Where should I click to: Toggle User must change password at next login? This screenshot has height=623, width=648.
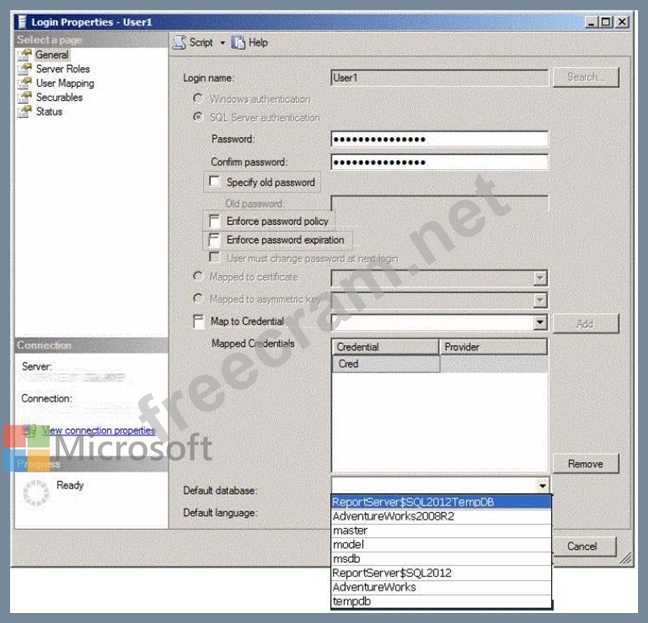click(x=214, y=258)
